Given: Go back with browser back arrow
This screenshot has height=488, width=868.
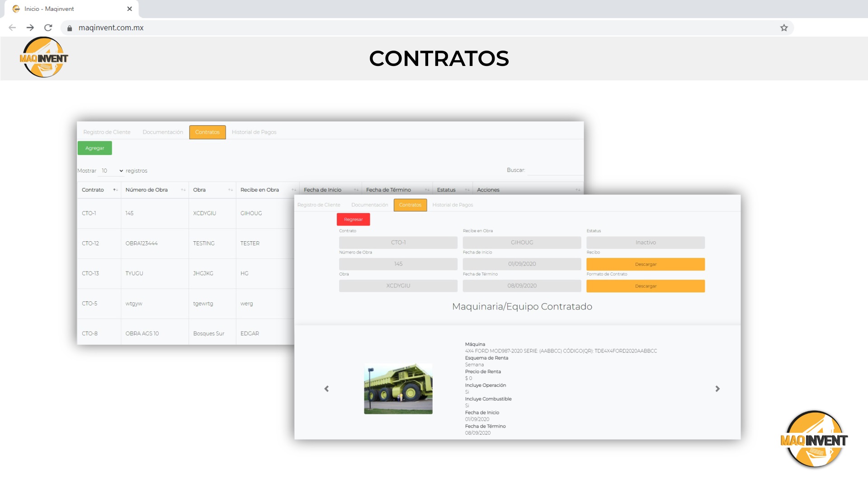Looking at the screenshot, I should [x=12, y=28].
